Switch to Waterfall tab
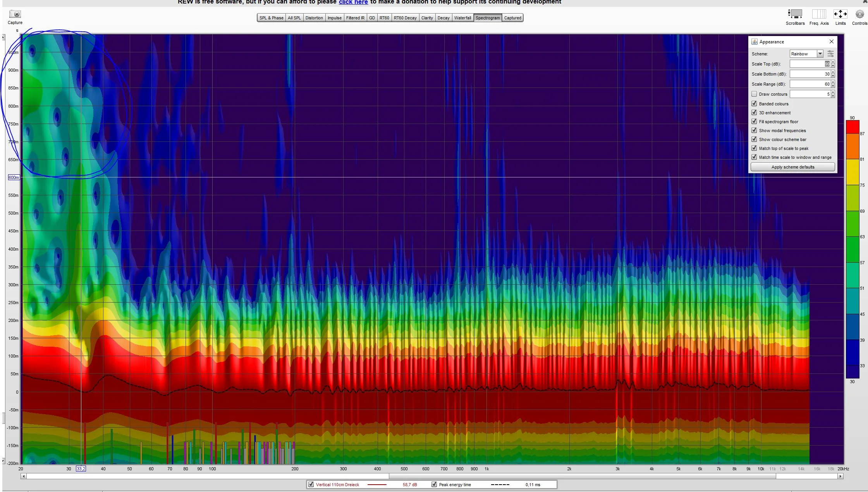This screenshot has width=868, height=492. tap(462, 18)
